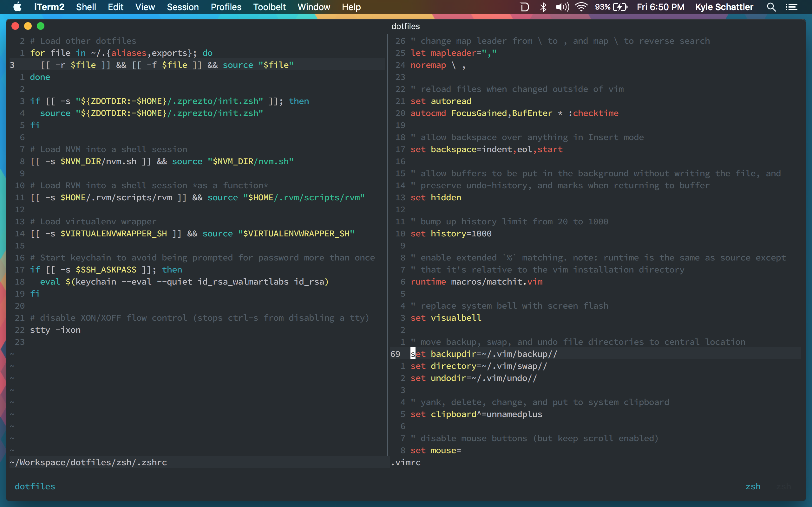Open the Shell menu
The height and width of the screenshot is (507, 812).
coord(86,7)
